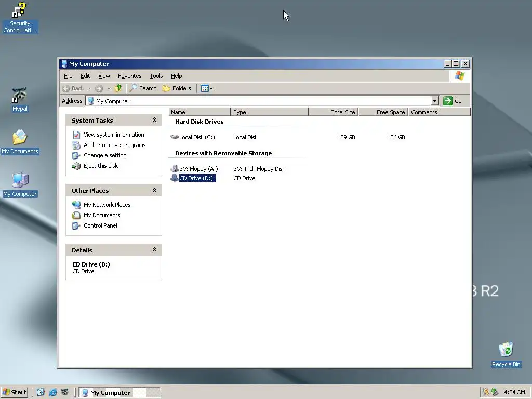Expand the Address bar dropdown
The width and height of the screenshot is (532, 399).
(435, 101)
